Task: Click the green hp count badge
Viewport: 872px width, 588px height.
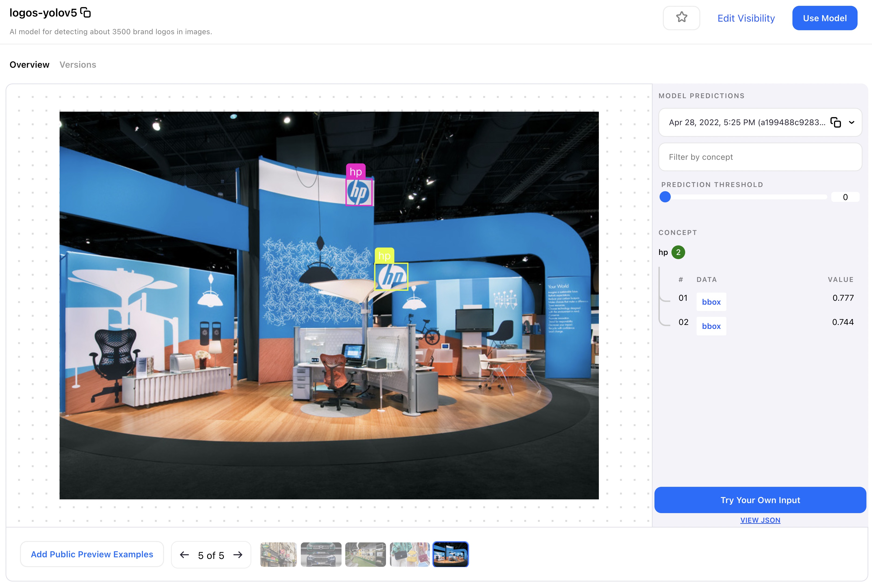Action: pyautogui.click(x=678, y=252)
